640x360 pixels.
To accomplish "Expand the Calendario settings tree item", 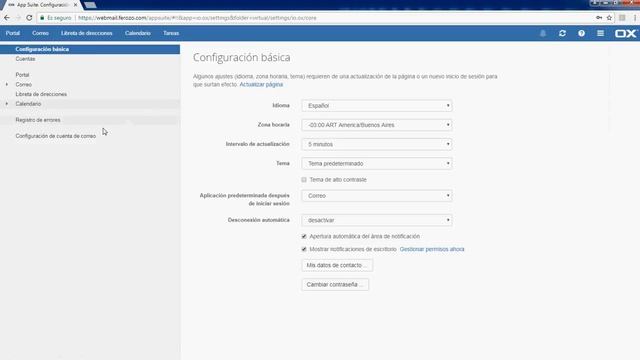I will 7,104.
